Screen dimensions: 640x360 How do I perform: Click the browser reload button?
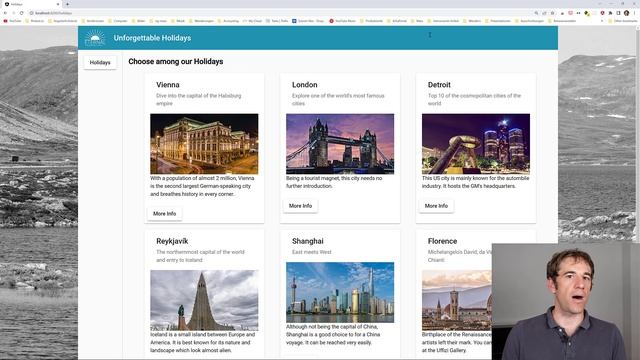22,13
